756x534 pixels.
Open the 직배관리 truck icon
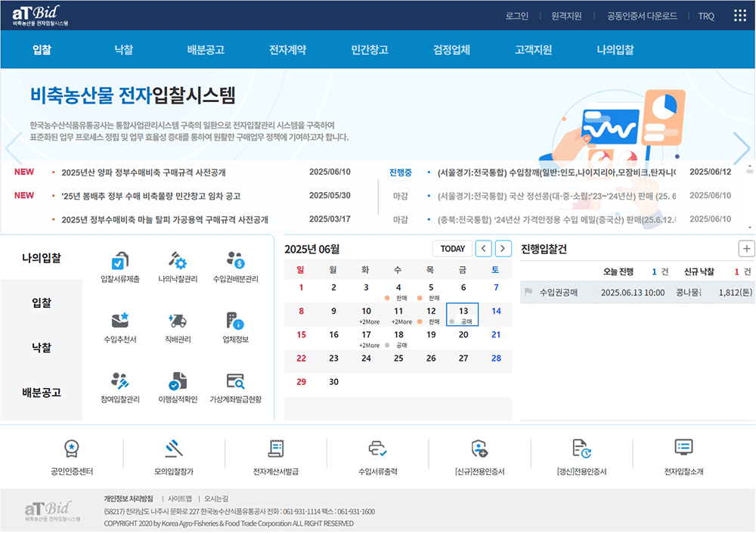pyautogui.click(x=178, y=321)
